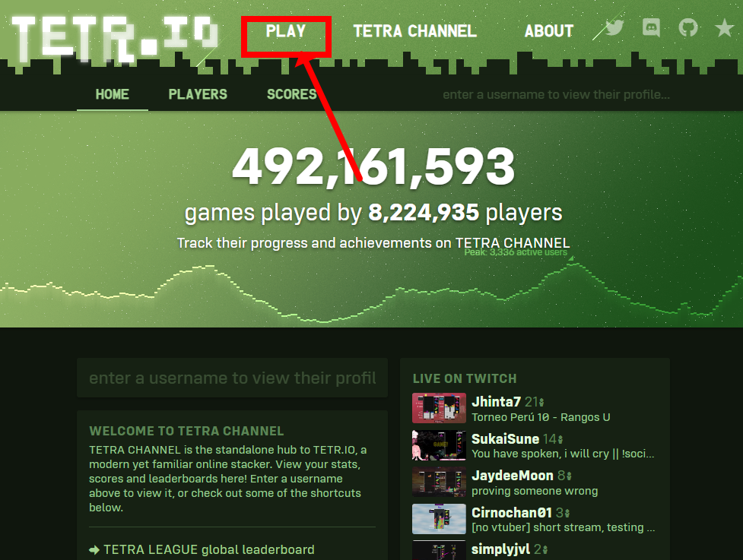Click the star icon in header
743x560 pixels.
click(x=725, y=28)
